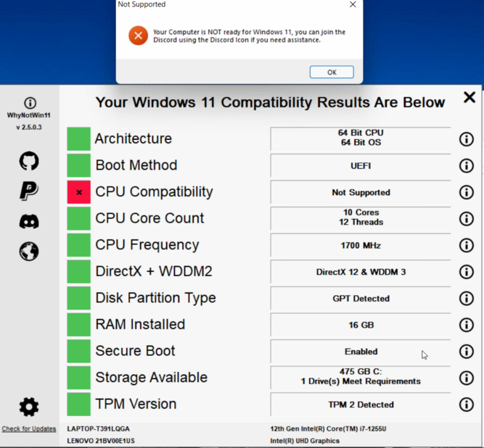Viewport: 484px width, 448px height.
Task: Select the '16 GB' value
Action: tap(361, 325)
